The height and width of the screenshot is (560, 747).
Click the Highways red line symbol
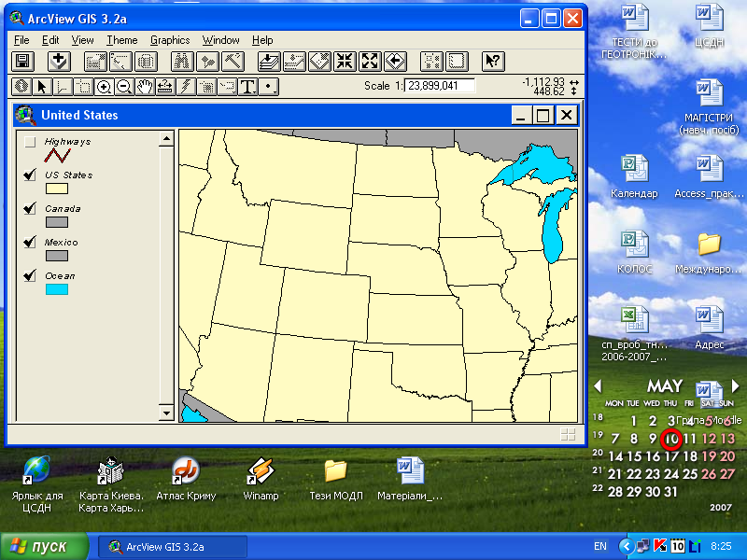[x=57, y=155]
